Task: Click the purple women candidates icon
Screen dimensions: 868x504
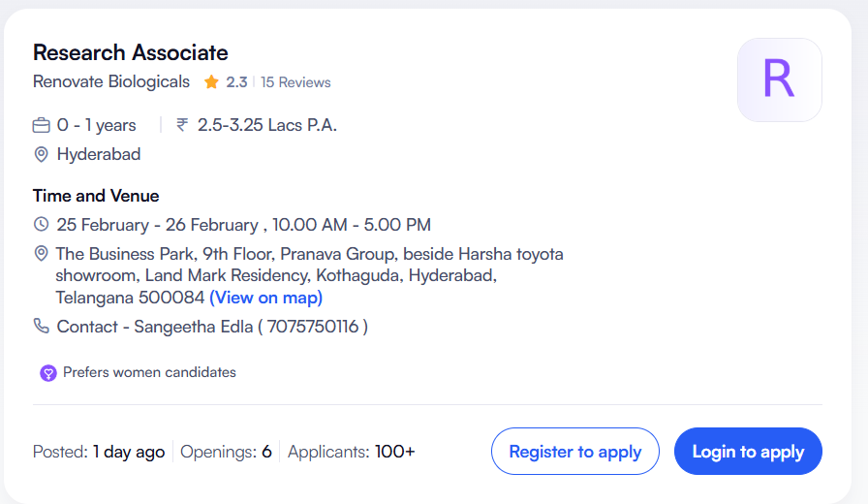Action: [x=47, y=373]
